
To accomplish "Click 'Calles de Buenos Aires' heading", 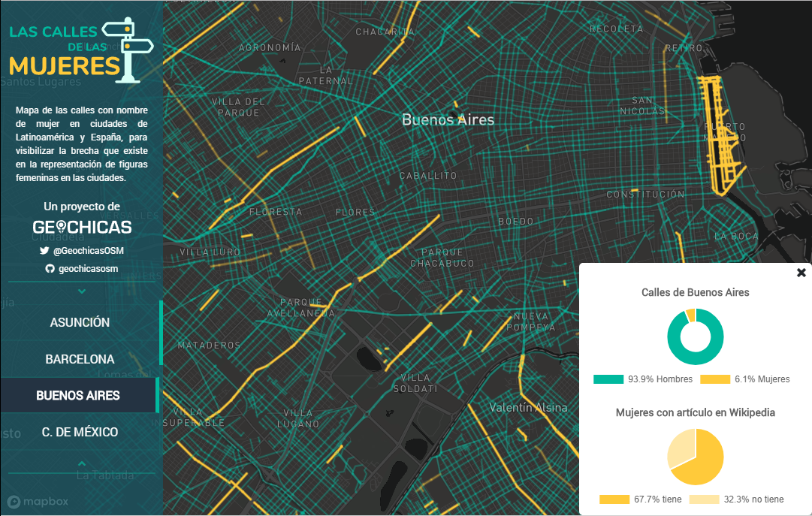I will pyautogui.click(x=696, y=292).
